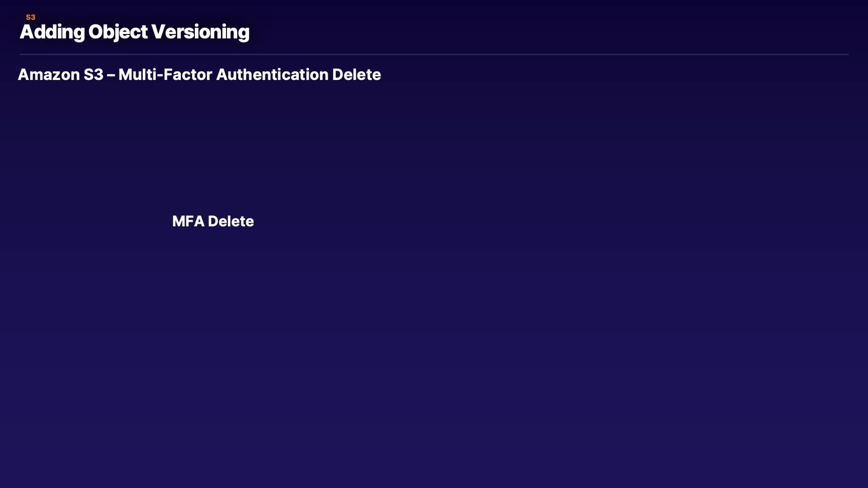Viewport: 868px width, 488px height.
Task: Click the word "Versioning" in the title
Action: pos(200,32)
